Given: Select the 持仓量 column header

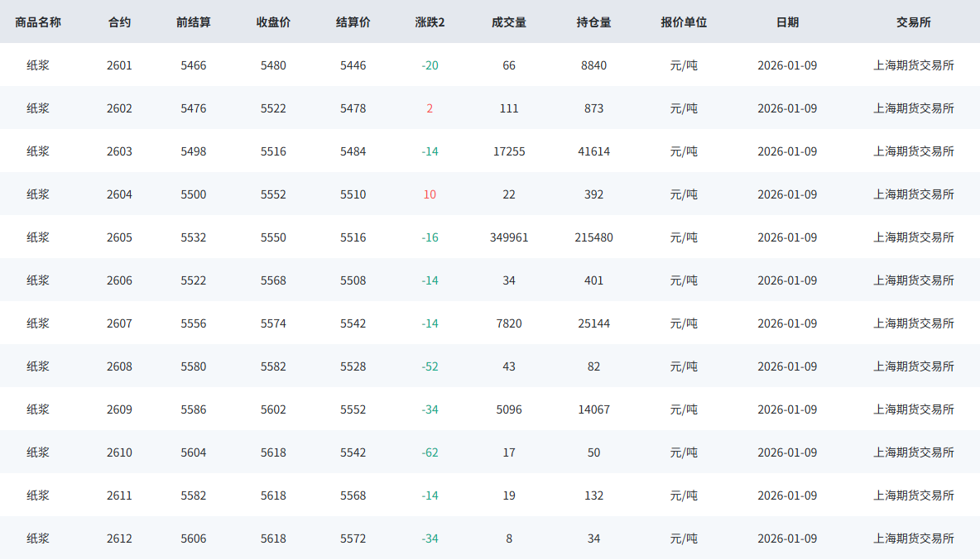Looking at the screenshot, I should point(593,22).
